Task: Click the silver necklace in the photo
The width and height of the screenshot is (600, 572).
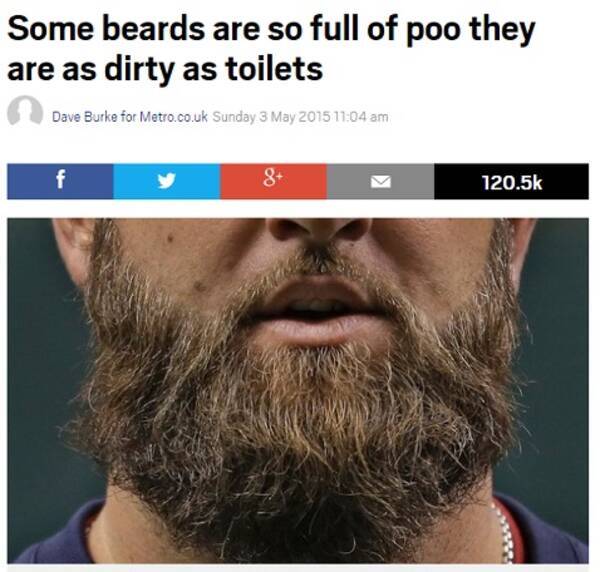Action: tap(504, 532)
